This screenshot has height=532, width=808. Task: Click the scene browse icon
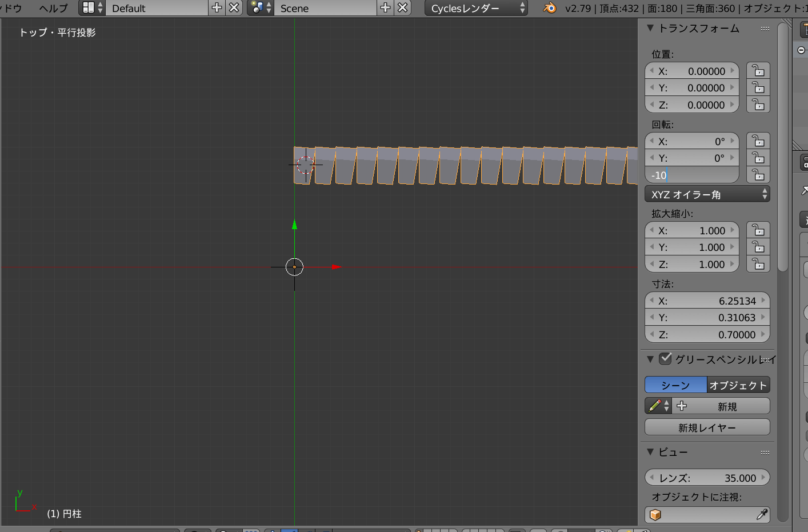260,8
